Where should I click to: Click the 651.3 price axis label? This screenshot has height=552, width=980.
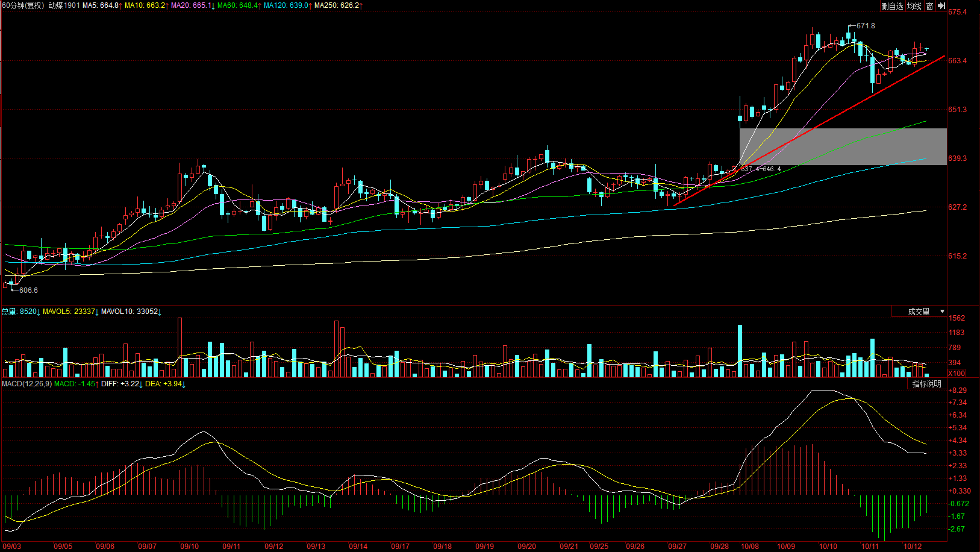[x=958, y=110]
